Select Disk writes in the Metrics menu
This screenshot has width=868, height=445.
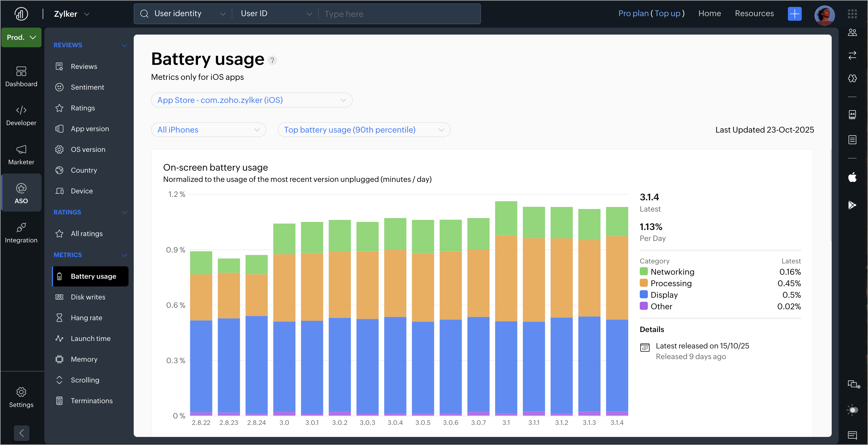[x=88, y=297]
